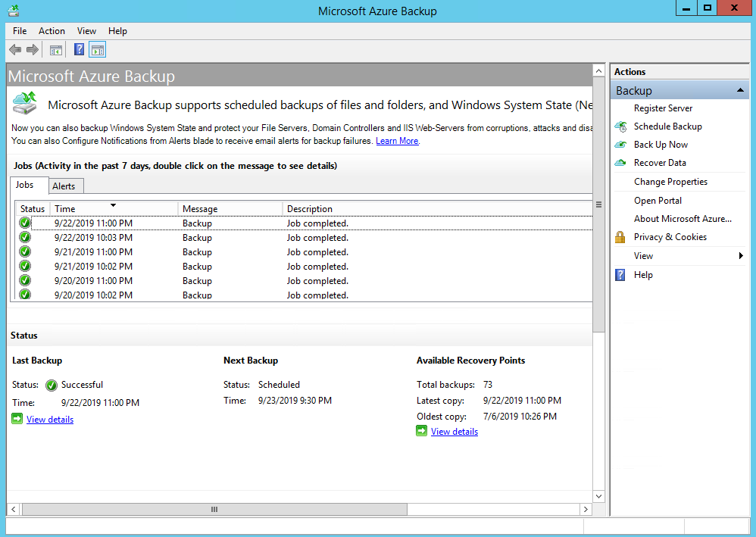Click the Back Up Now cloud icon
This screenshot has height=537, width=756.
(x=620, y=145)
